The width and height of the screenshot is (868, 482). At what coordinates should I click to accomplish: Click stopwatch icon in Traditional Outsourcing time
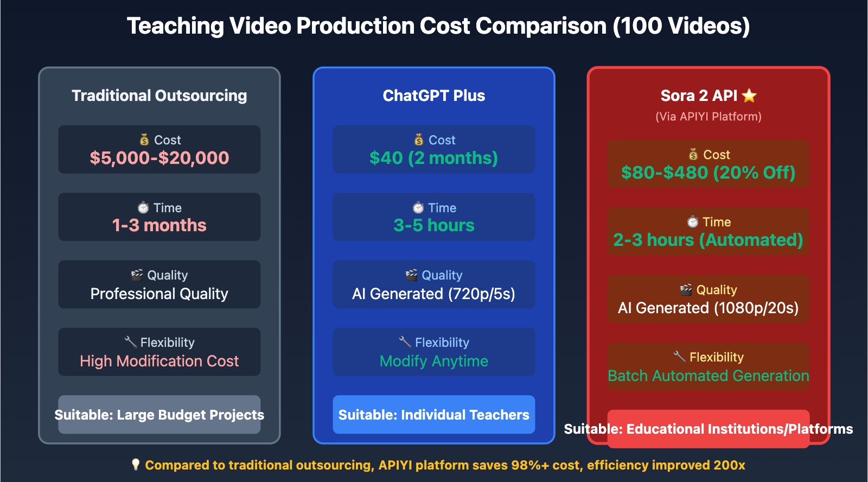(x=143, y=208)
